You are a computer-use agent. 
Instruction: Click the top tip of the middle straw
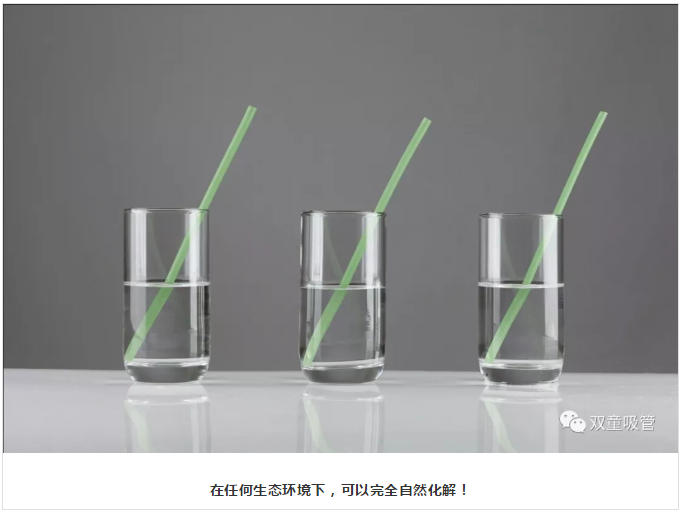(425, 121)
